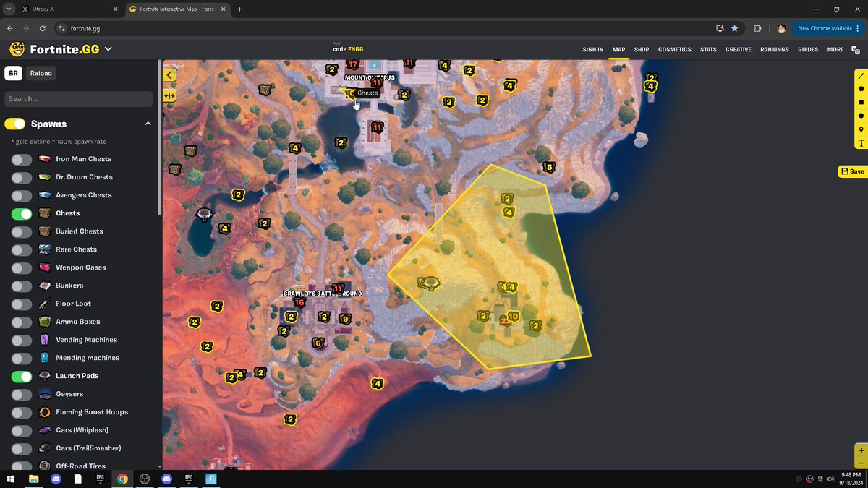Click launch pad marker inside yellow polygon

(431, 283)
